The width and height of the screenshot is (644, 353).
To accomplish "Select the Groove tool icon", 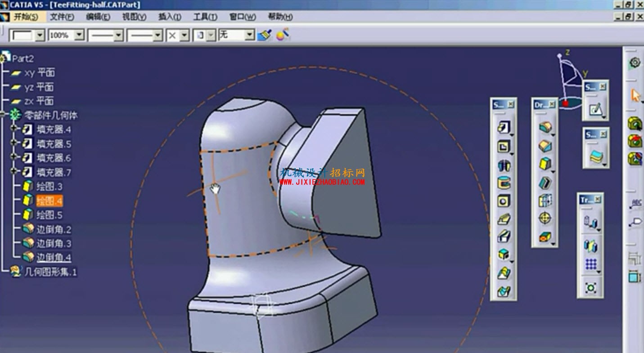I will click(x=504, y=183).
